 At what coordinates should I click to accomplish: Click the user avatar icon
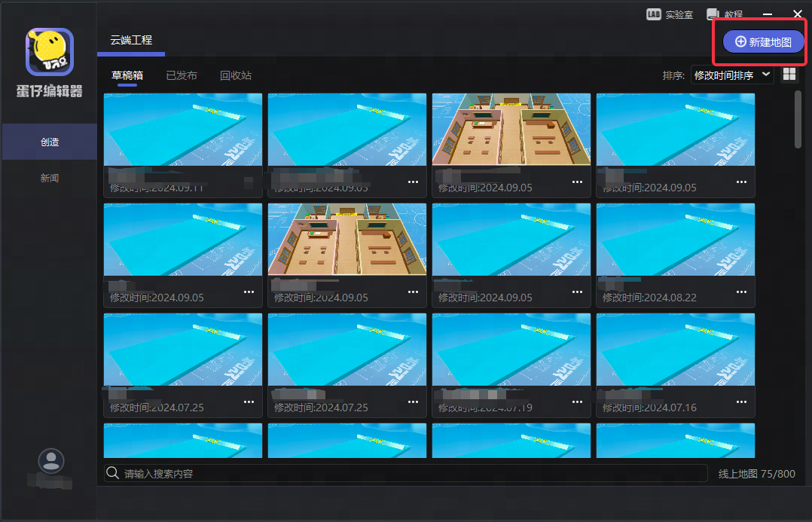50,461
